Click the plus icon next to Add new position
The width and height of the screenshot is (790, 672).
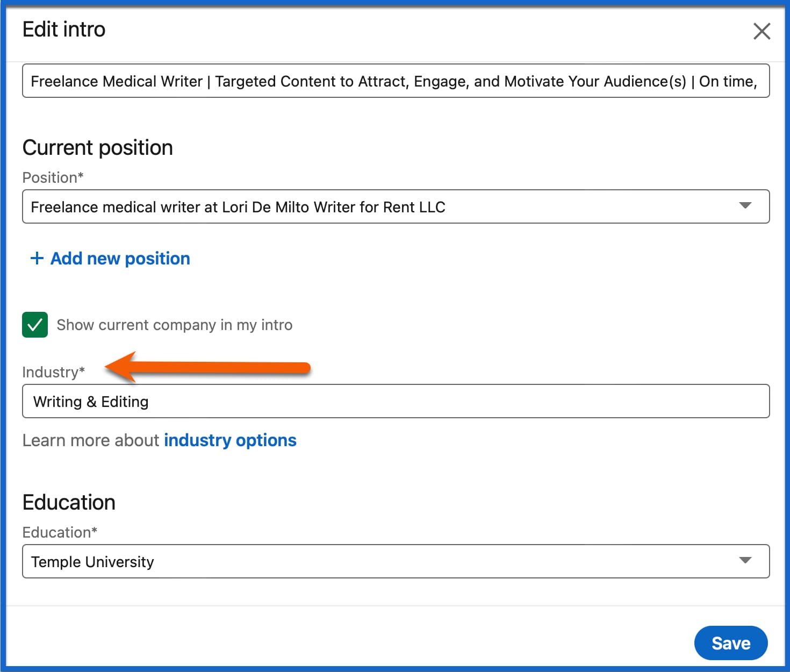click(36, 258)
